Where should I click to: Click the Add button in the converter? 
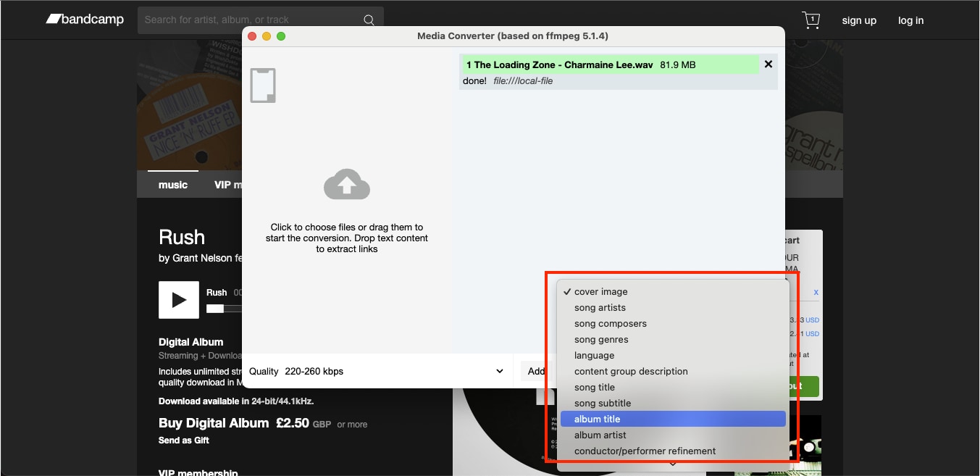[537, 371]
